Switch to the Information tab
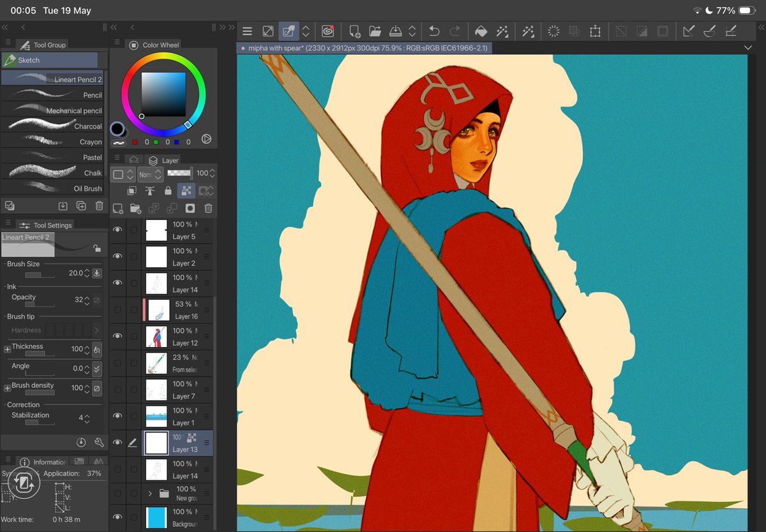The width and height of the screenshot is (766, 532). (42, 462)
